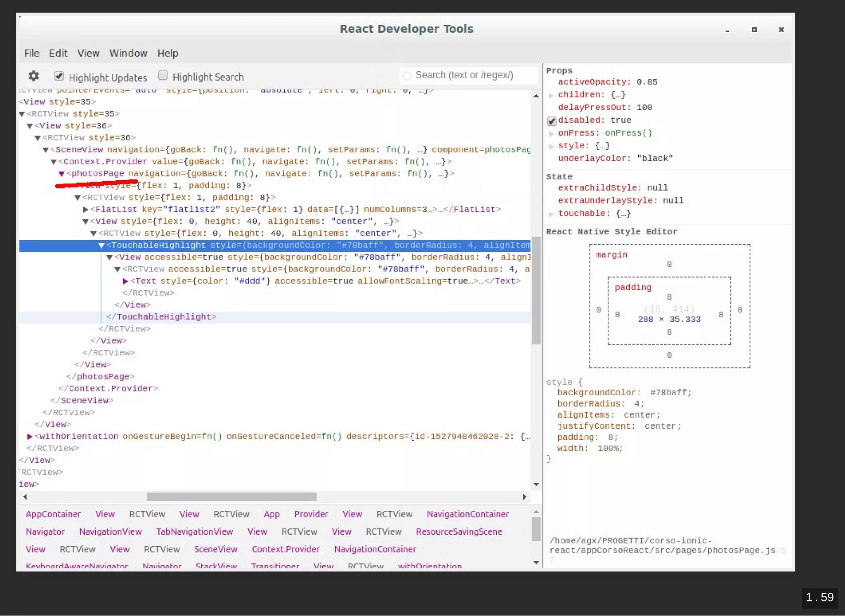Collapse the TouchableHighlight node
The image size is (845, 616).
pos(101,245)
